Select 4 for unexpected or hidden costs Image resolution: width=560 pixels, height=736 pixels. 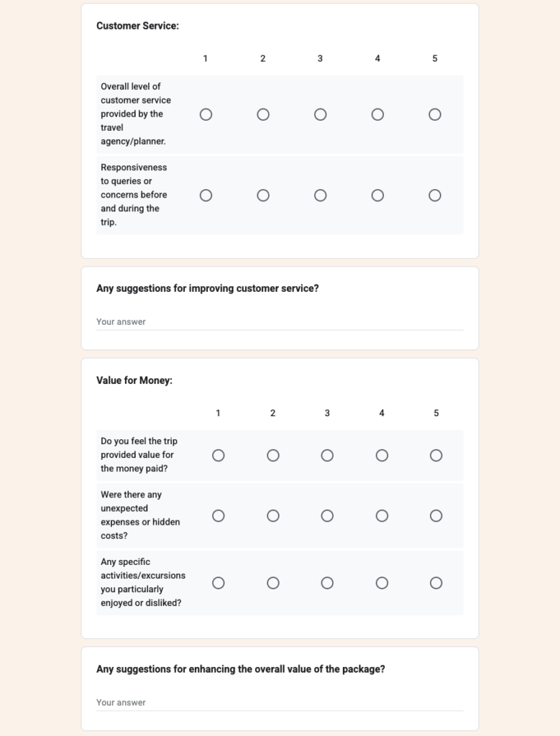pos(382,515)
